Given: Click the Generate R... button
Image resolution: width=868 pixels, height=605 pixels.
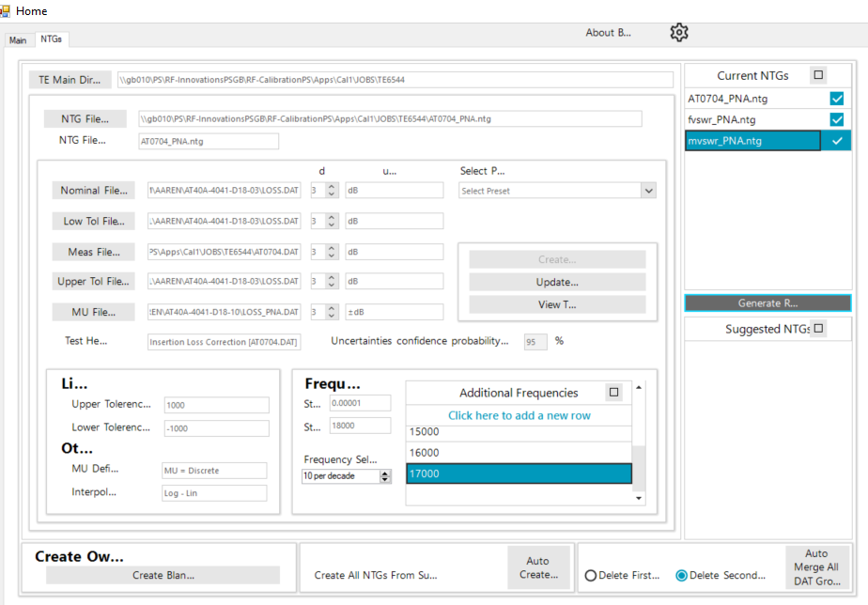Looking at the screenshot, I should coord(767,303).
